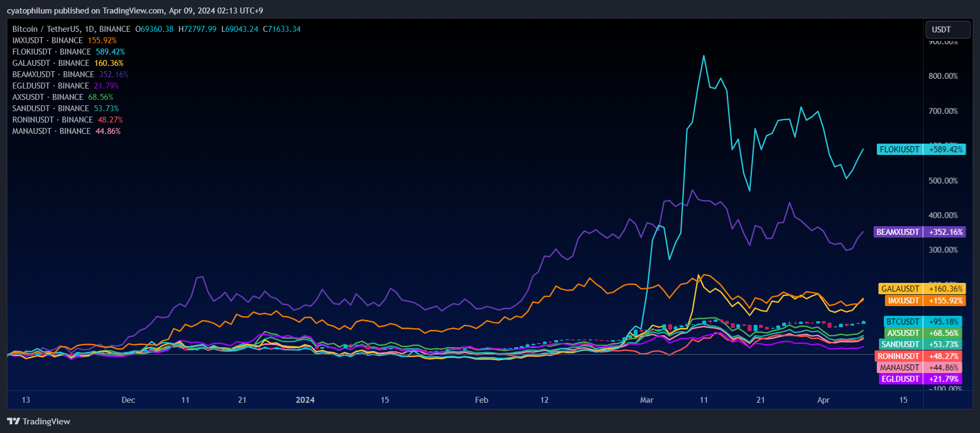This screenshot has height=433, width=980.
Task: Click the 2024 label on time axis
Action: pyautogui.click(x=305, y=400)
